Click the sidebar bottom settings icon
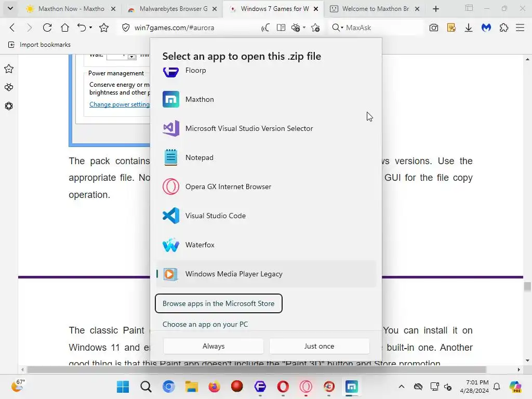Screen dimensions: 532x399 coord(9,106)
